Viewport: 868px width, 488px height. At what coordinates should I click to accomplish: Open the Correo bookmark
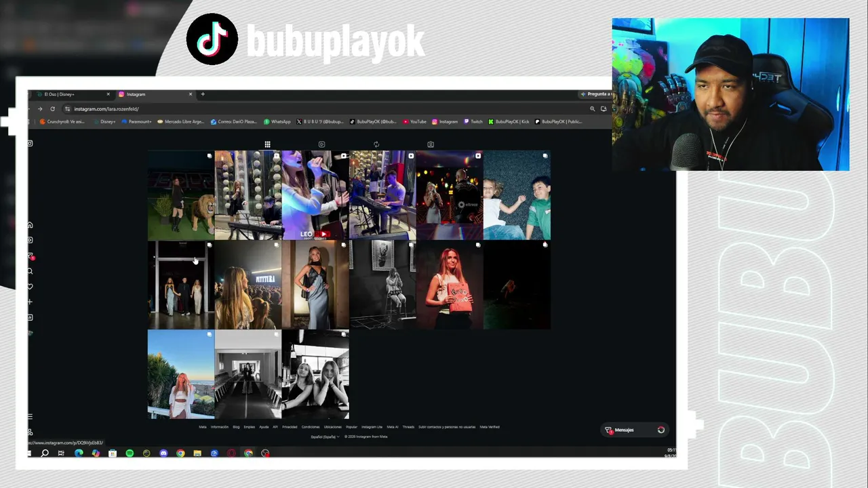234,122
